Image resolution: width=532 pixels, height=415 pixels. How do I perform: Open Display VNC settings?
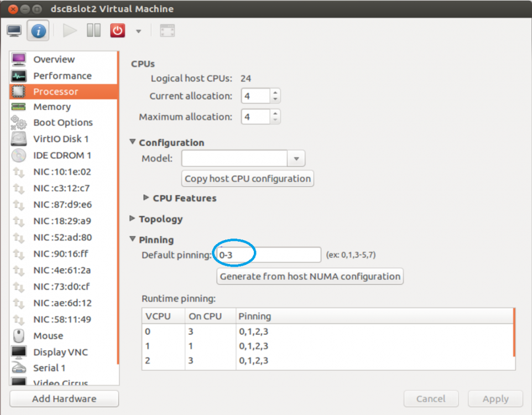tap(64, 352)
